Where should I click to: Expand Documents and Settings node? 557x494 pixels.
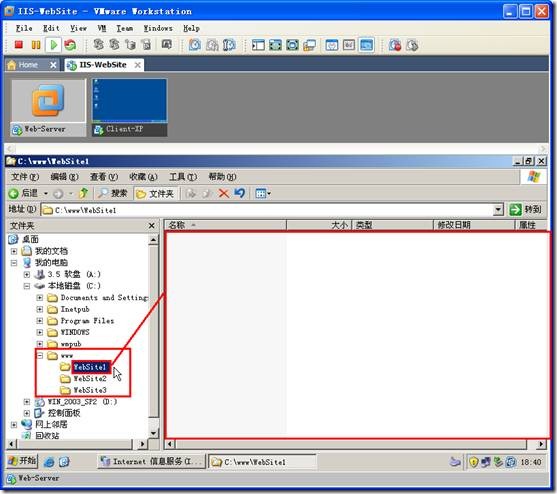(40, 298)
